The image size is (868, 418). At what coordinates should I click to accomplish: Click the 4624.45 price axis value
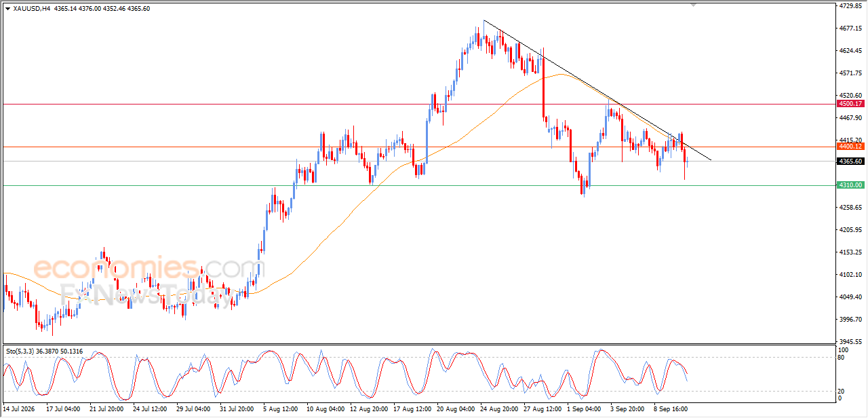(850, 51)
